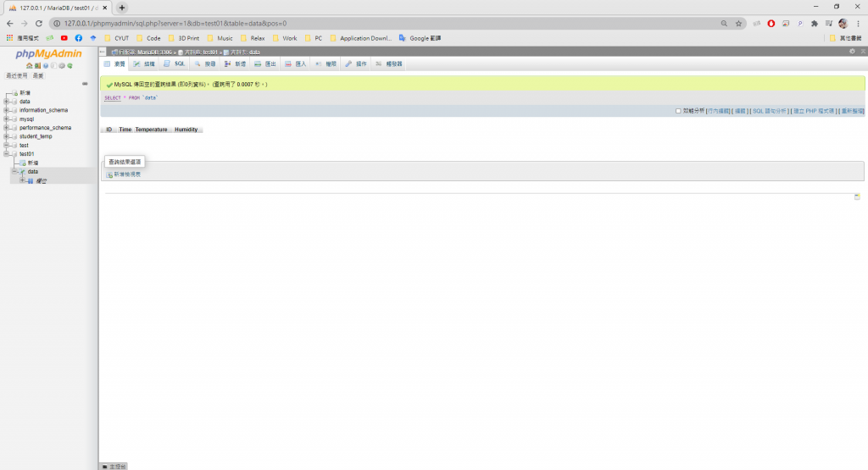Viewport: 868px width, 470px height.
Task: Switch to the Structure tab
Action: 144,64
